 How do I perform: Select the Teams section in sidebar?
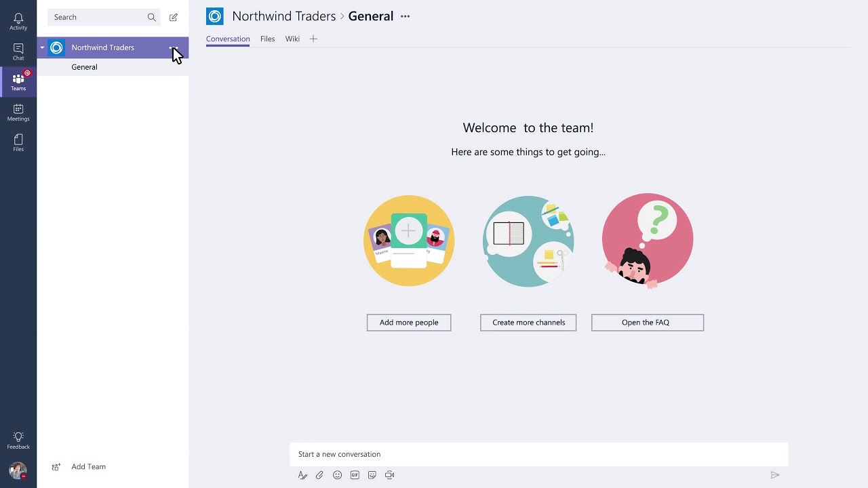[x=18, y=81]
